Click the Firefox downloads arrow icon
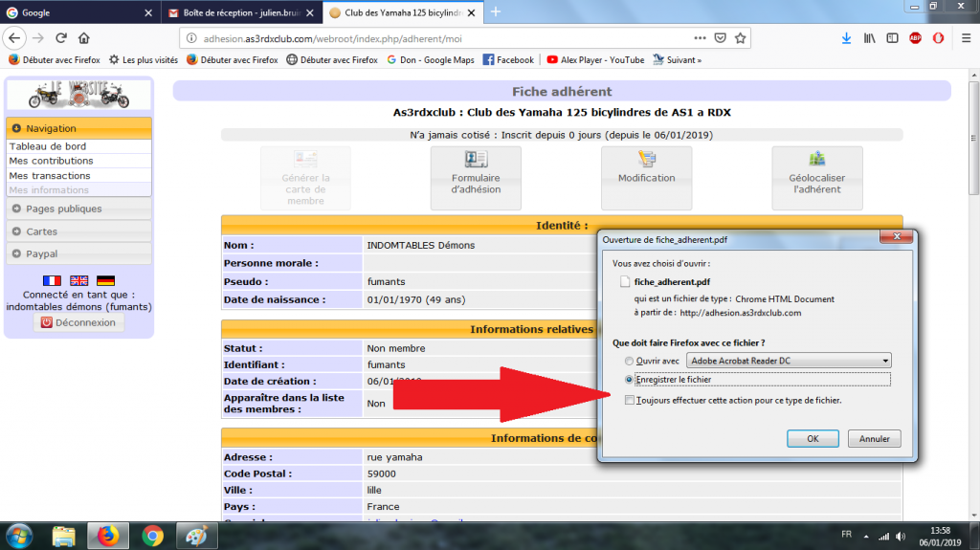 tap(846, 38)
